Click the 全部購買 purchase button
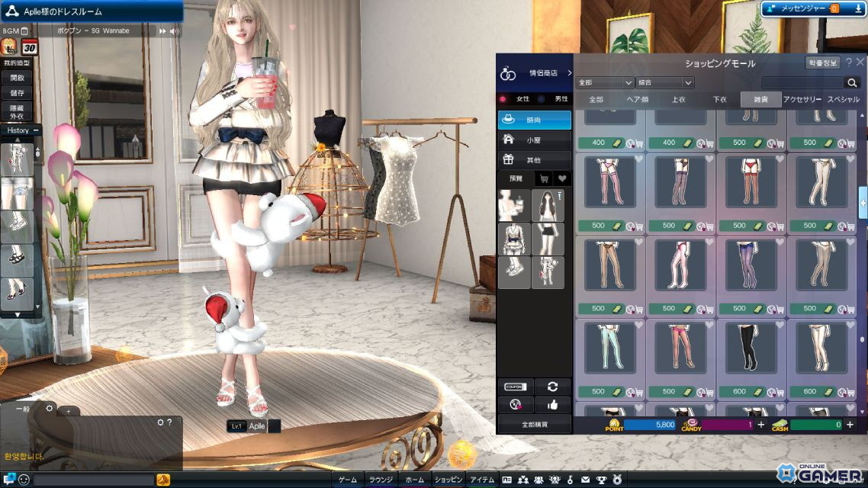The image size is (868, 488). coord(534,424)
